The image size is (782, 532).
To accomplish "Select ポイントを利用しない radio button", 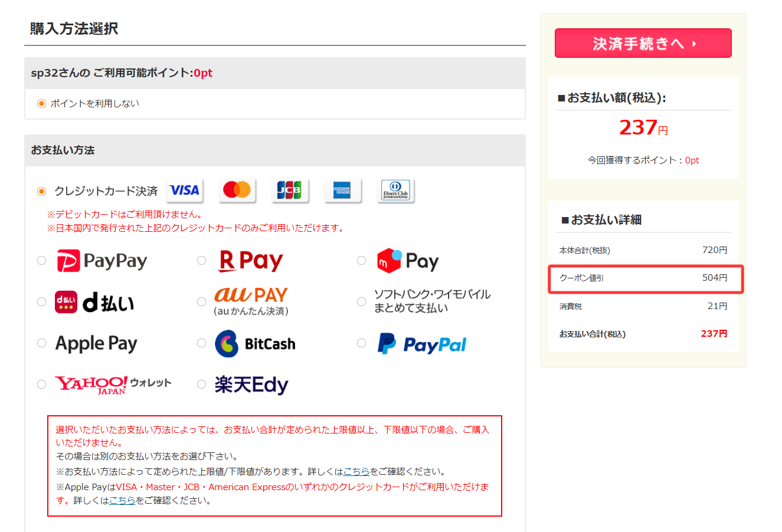I will [x=41, y=104].
